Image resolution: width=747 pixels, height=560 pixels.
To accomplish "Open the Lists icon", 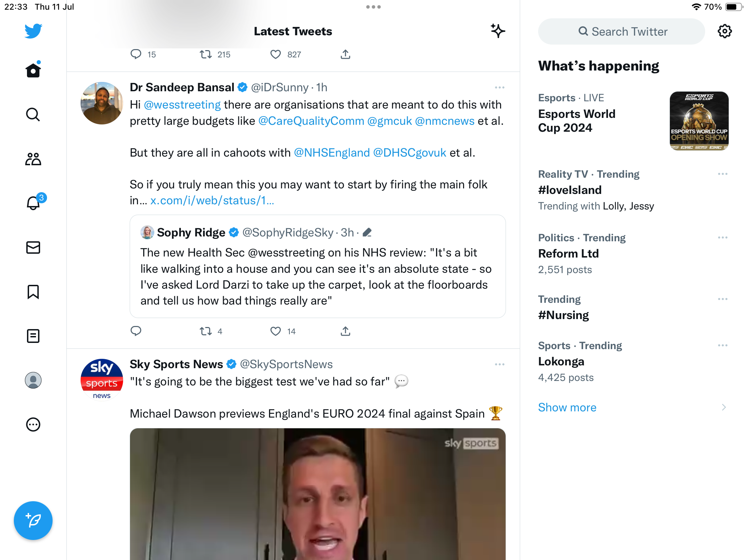I will (33, 336).
